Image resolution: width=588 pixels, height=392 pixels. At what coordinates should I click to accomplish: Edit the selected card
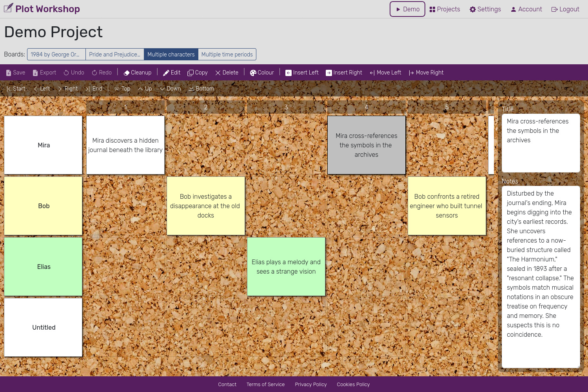pos(172,73)
